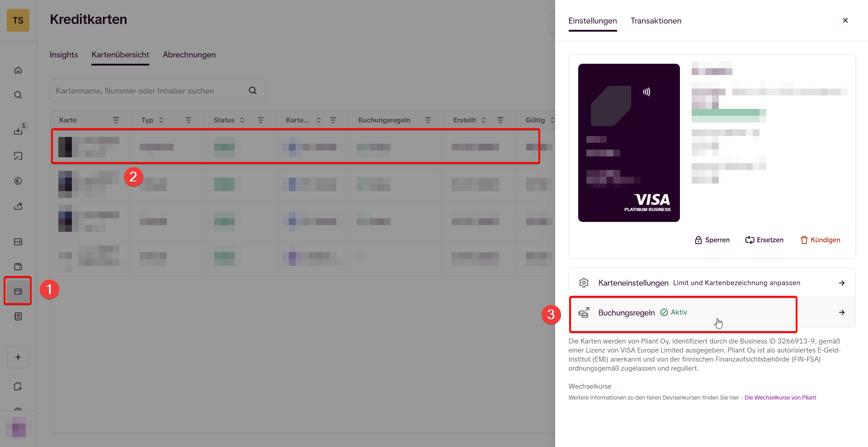
Task: Switch to the Kartenübersicht tab
Action: pos(120,55)
